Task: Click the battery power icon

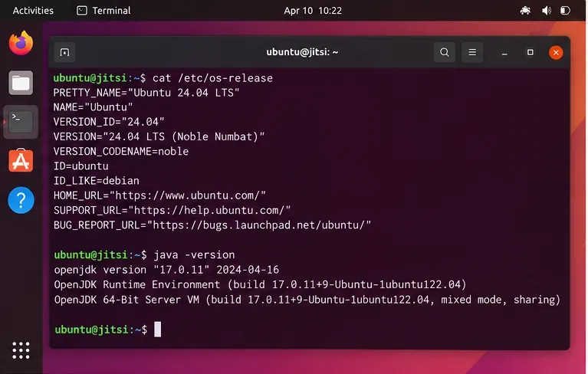Action: pyautogui.click(x=565, y=11)
